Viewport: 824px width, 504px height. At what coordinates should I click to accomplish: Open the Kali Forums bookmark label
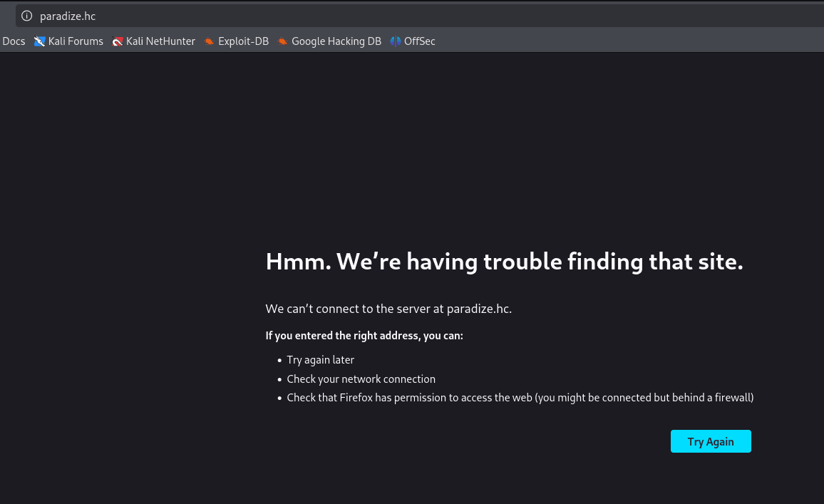coord(76,41)
